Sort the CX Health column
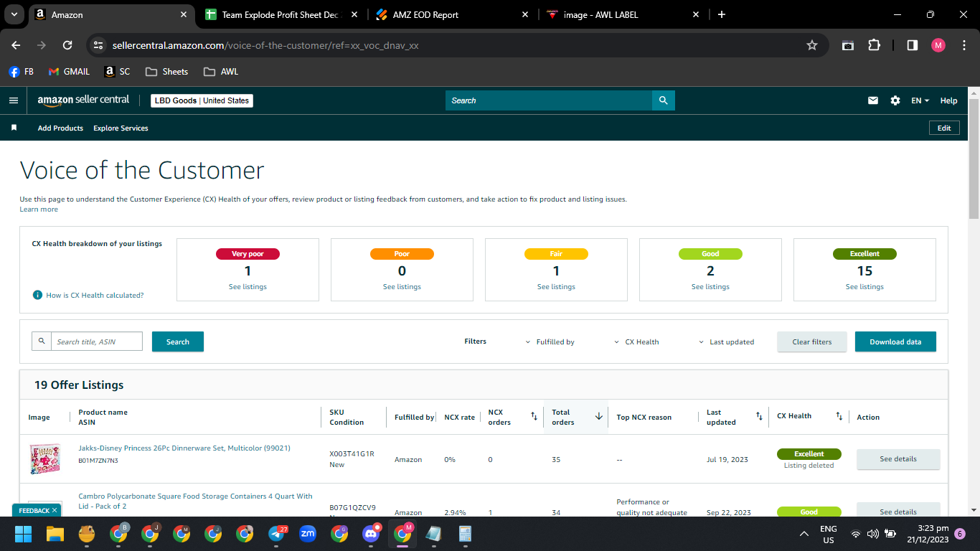980x551 pixels. point(839,416)
